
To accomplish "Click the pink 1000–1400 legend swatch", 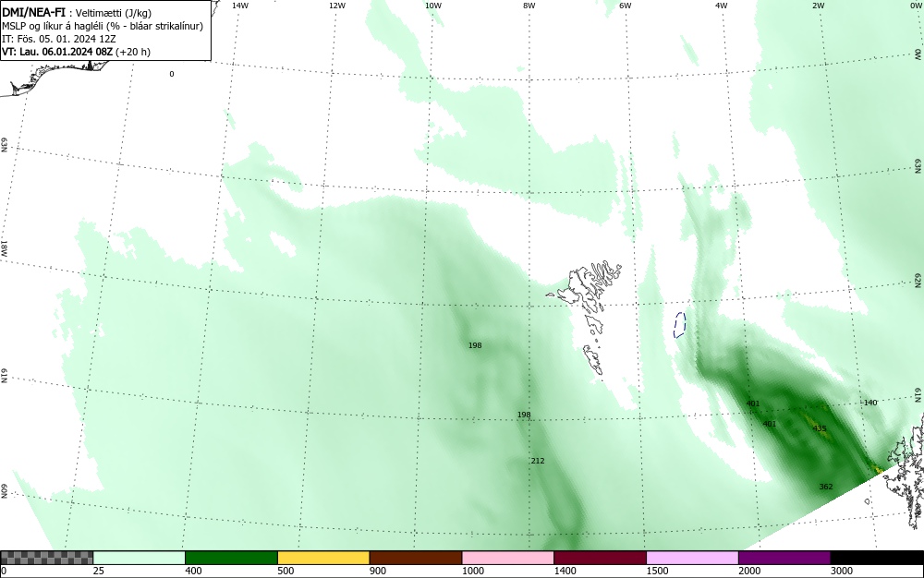I will click(x=508, y=558).
